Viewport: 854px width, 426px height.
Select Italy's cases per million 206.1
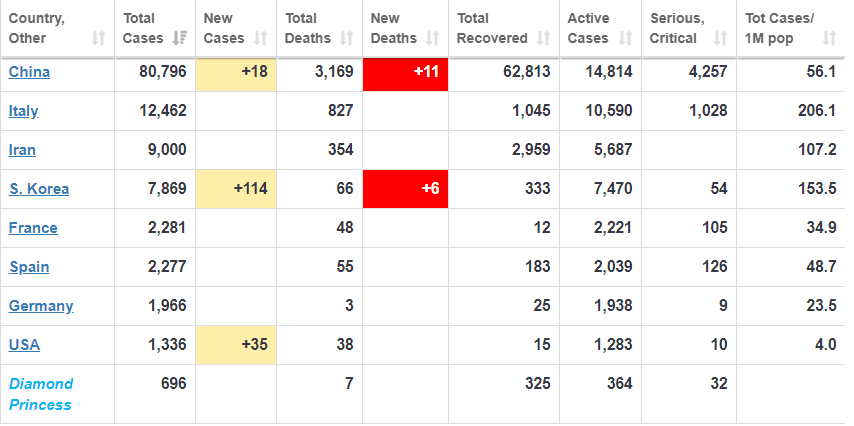point(817,111)
